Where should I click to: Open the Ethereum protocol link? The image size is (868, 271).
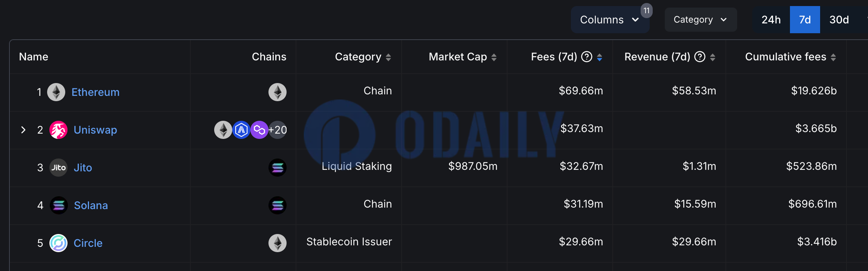point(95,92)
